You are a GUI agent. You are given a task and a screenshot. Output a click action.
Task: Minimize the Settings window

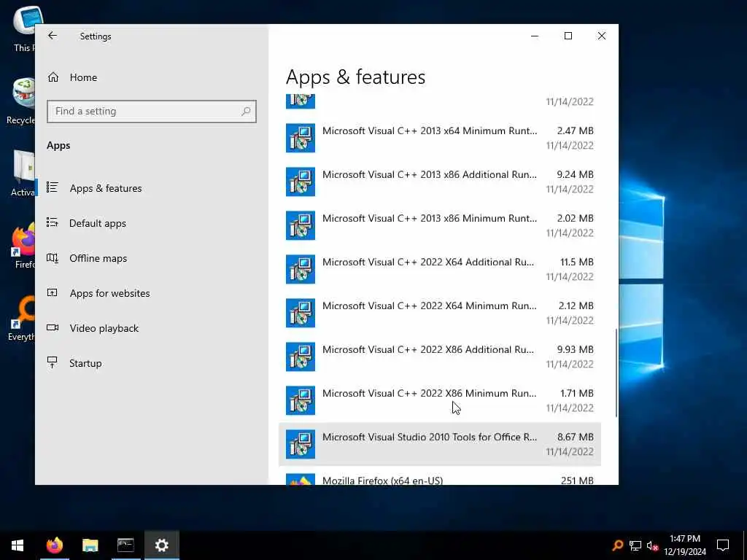pos(535,36)
